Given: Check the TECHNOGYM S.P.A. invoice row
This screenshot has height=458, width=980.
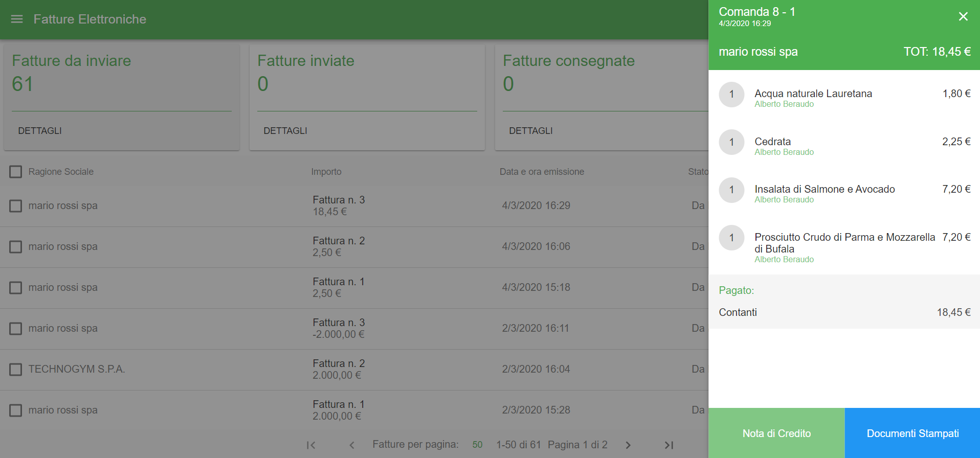Looking at the screenshot, I should tap(16, 370).
